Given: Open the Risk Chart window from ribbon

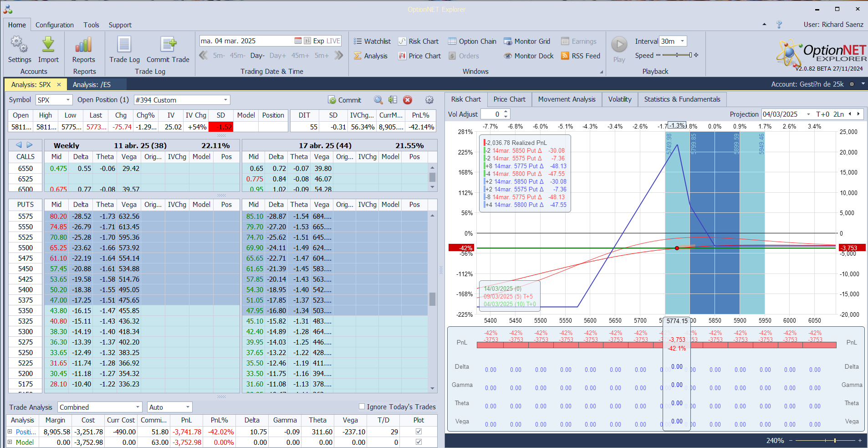Looking at the screenshot, I should coord(418,41).
